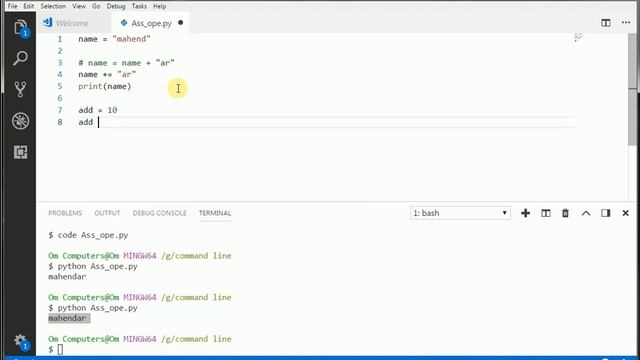Image resolution: width=640 pixels, height=360 pixels.
Task: Click the add = 10 code line
Action: (98, 110)
